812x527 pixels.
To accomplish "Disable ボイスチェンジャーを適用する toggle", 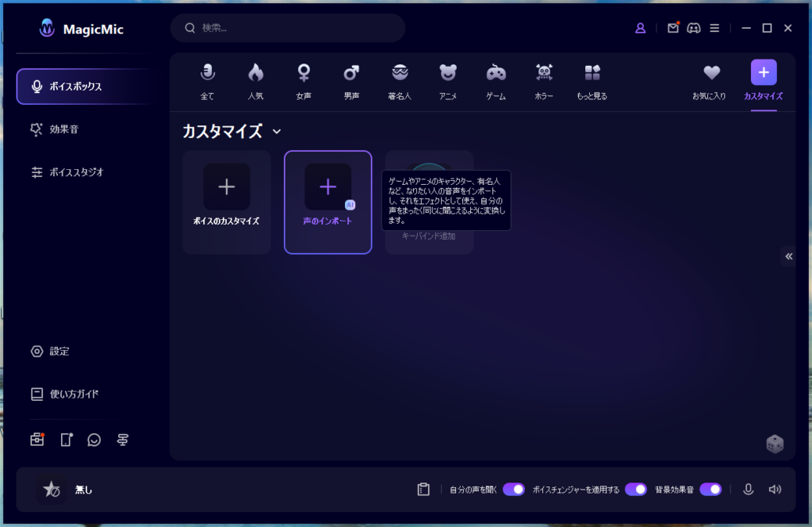I will [x=636, y=489].
